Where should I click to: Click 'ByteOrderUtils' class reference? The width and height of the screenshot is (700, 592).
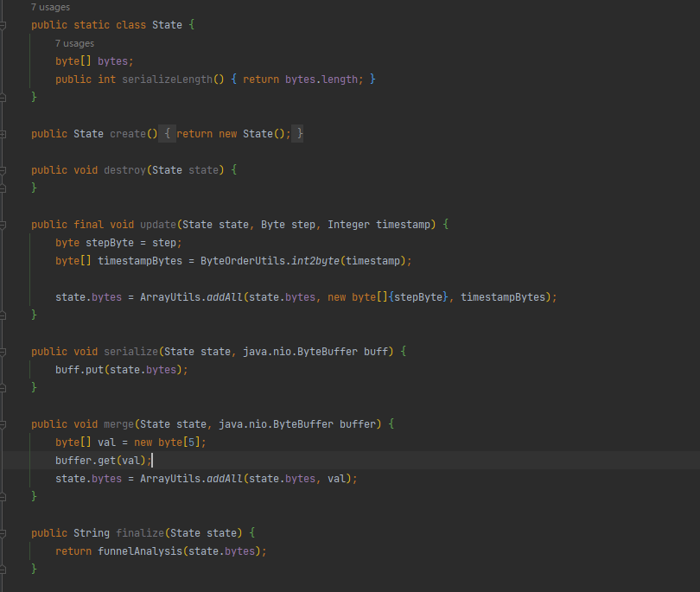pyautogui.click(x=243, y=261)
